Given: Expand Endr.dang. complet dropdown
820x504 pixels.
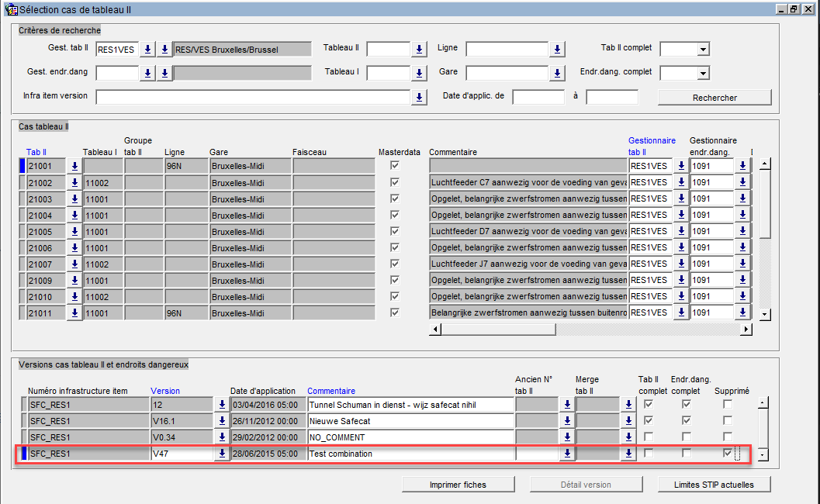Looking at the screenshot, I should 704,73.
